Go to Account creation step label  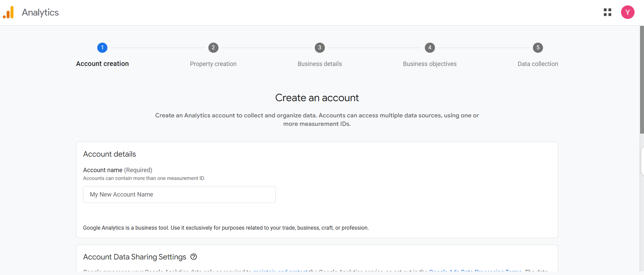[x=102, y=64]
